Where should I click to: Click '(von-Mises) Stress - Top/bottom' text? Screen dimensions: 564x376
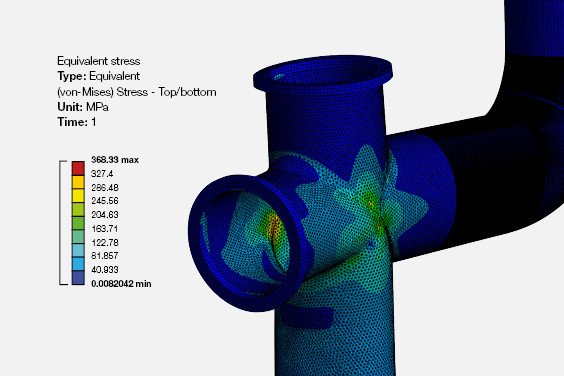coord(137,92)
